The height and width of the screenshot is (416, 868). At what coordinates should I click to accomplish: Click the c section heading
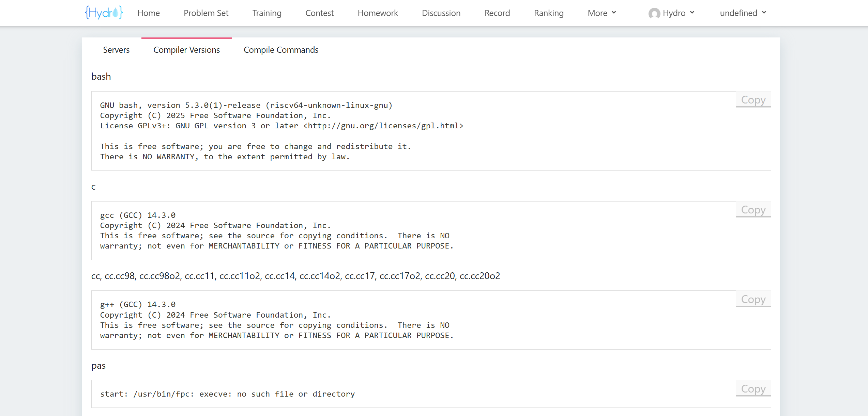pyautogui.click(x=93, y=187)
